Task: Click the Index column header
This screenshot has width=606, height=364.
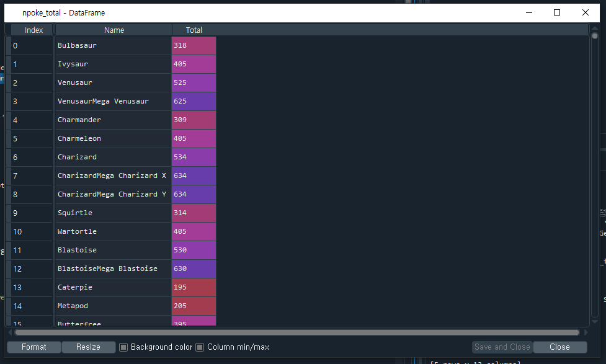Action: pos(33,30)
